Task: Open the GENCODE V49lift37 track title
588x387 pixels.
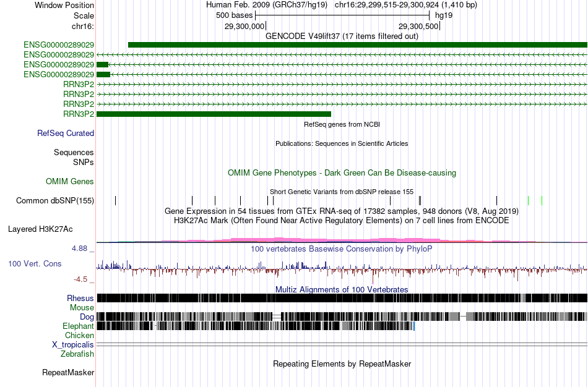Action: pyautogui.click(x=342, y=36)
